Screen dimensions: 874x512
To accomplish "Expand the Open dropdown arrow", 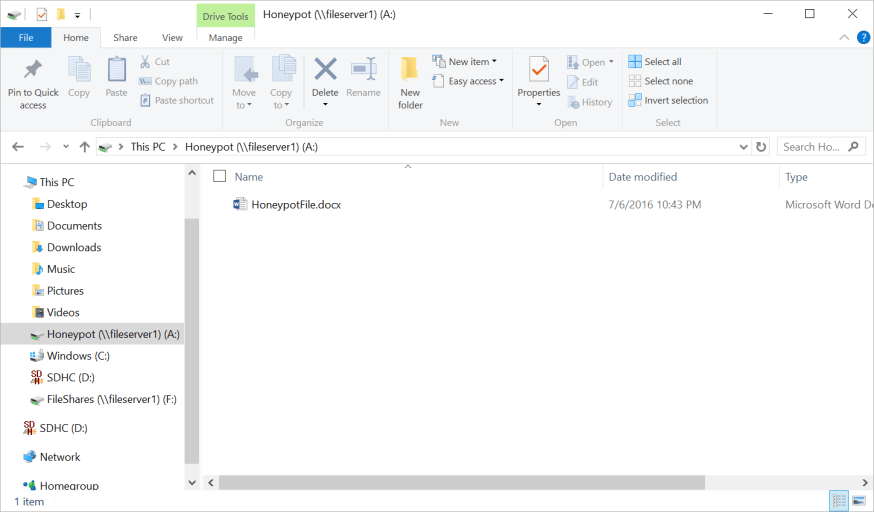I will 611,62.
